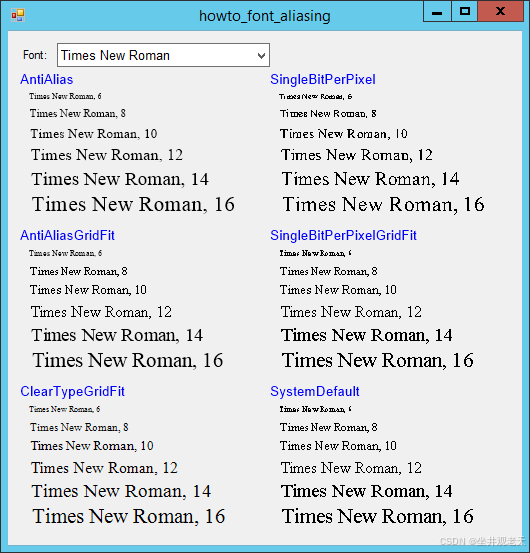Click SingleBitPerPixel sample Times New Roman, 14

pos(370,179)
